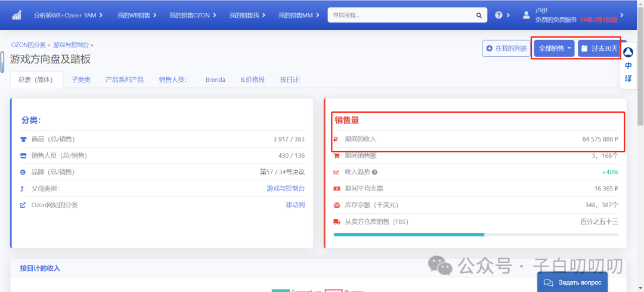Click the search magnifier icon

tap(479, 15)
